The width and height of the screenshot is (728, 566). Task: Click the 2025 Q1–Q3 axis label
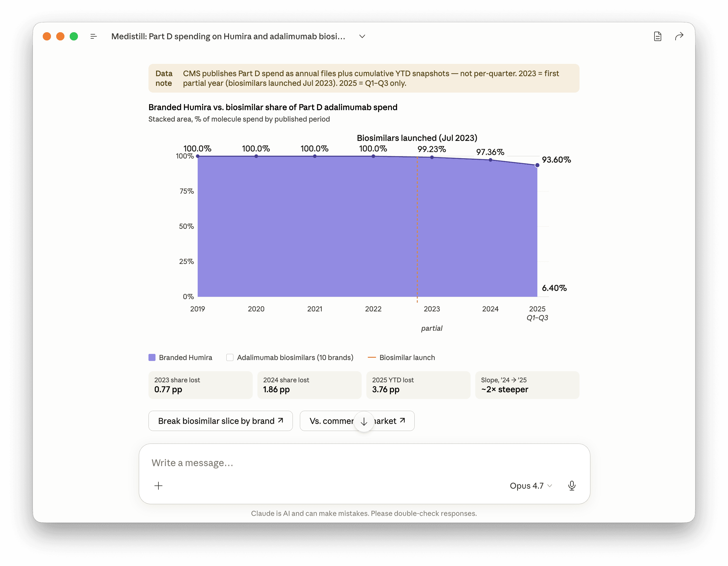[x=537, y=313]
